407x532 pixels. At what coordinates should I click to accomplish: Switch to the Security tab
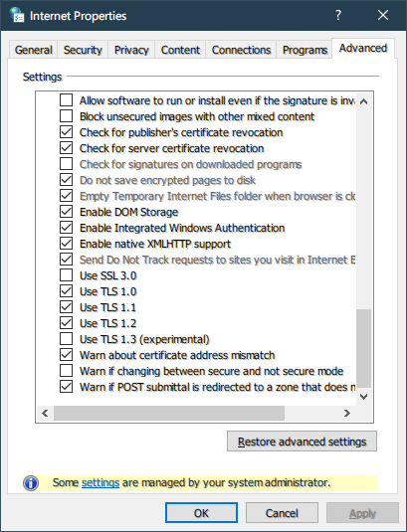(x=83, y=50)
